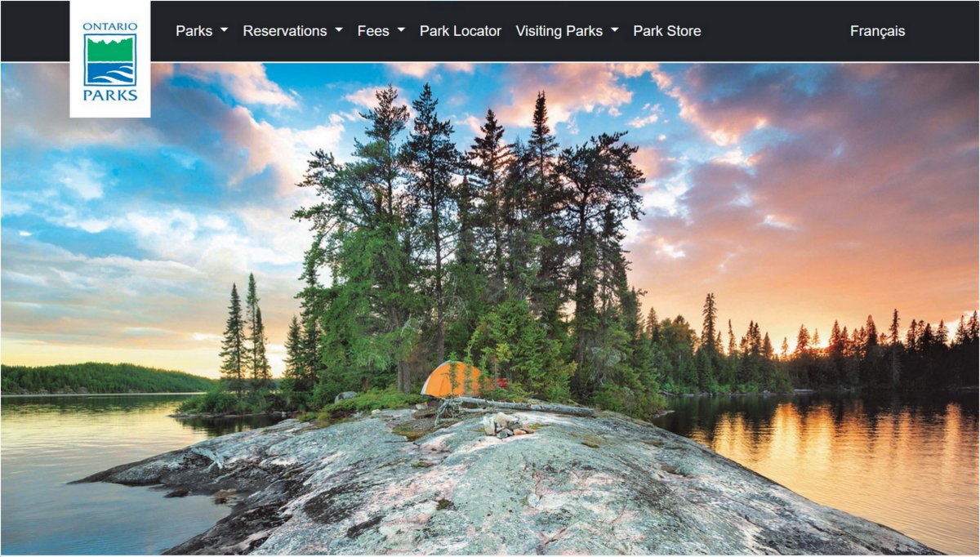Switch language to Français
Screen dimensions: 980x557
coord(877,31)
